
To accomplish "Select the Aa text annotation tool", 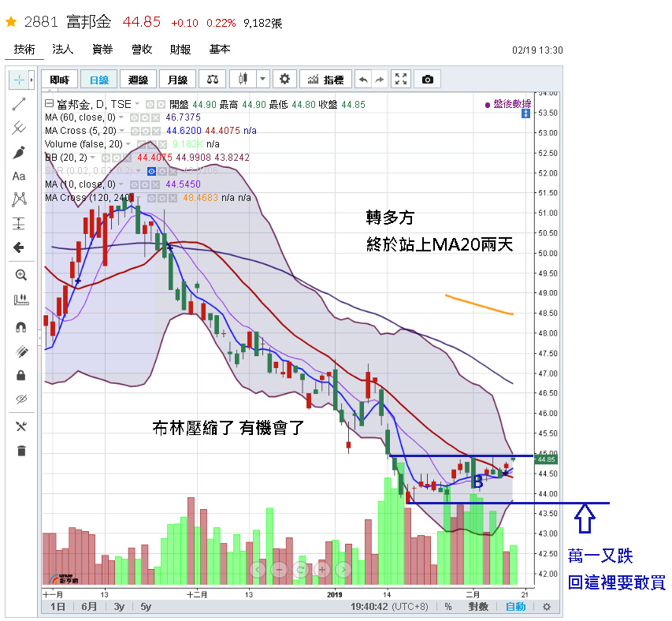I will tap(19, 177).
